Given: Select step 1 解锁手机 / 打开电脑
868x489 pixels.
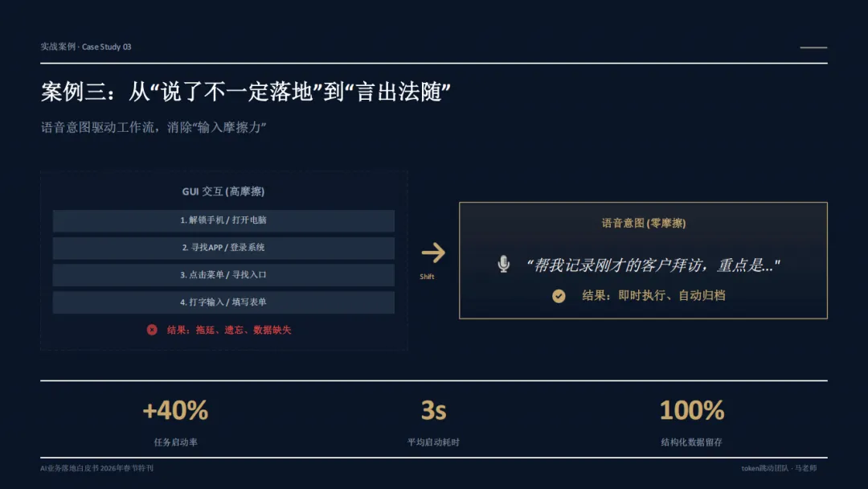Looking at the screenshot, I should coord(223,220).
